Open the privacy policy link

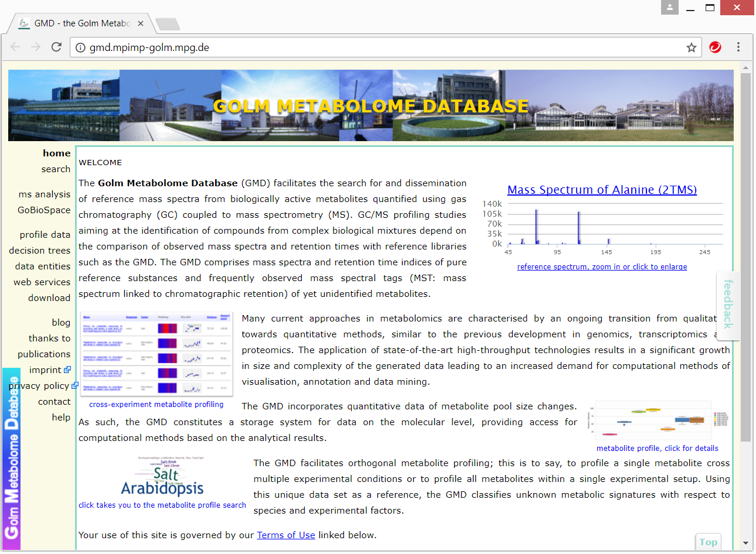pos(39,386)
